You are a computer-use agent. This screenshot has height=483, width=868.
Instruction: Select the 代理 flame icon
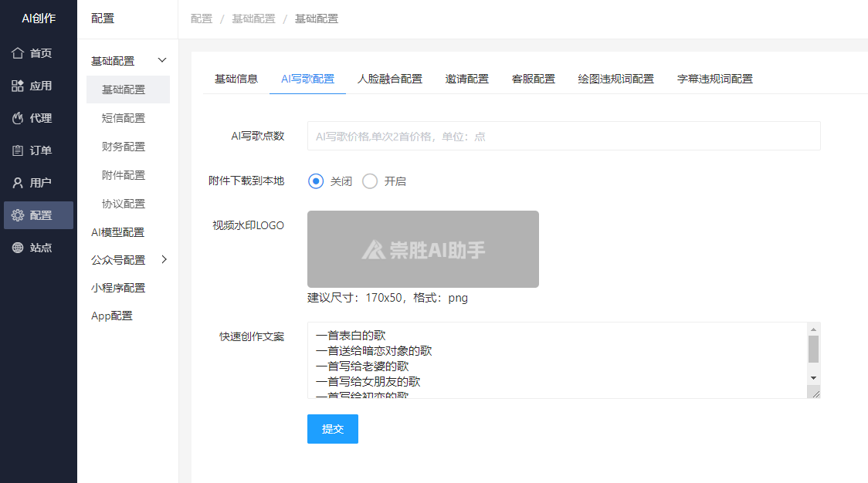18,118
